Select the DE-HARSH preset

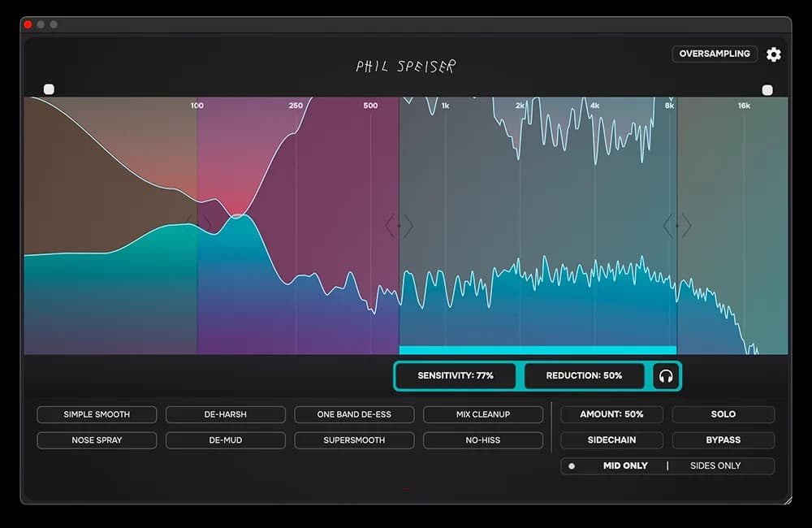(225, 414)
